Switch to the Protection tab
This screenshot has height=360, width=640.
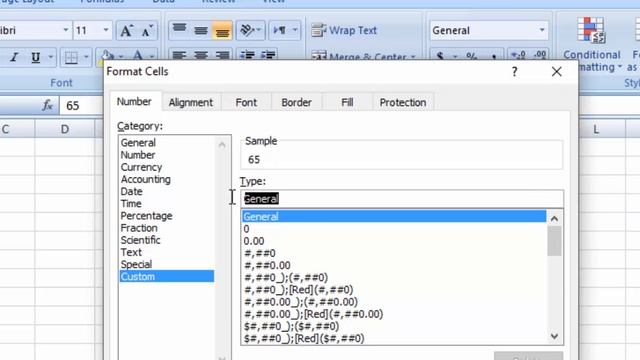pos(403,102)
